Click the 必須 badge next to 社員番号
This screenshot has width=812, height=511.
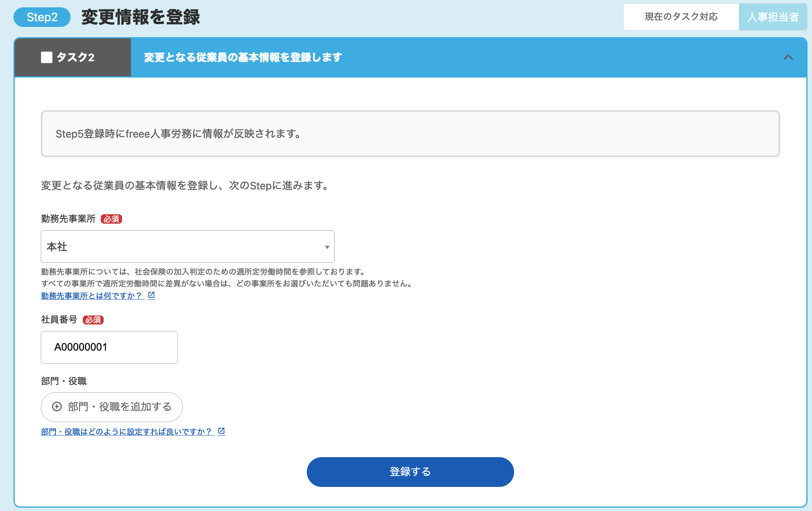click(93, 320)
